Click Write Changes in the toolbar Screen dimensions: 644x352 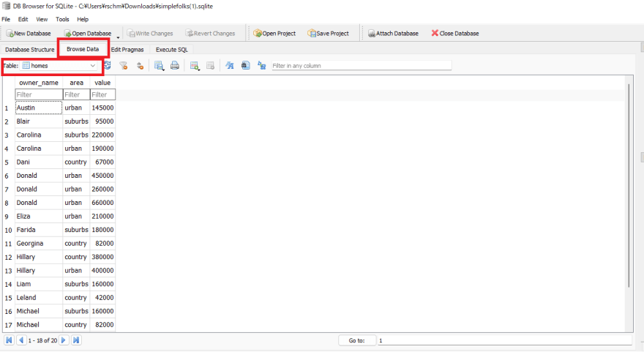tap(150, 33)
